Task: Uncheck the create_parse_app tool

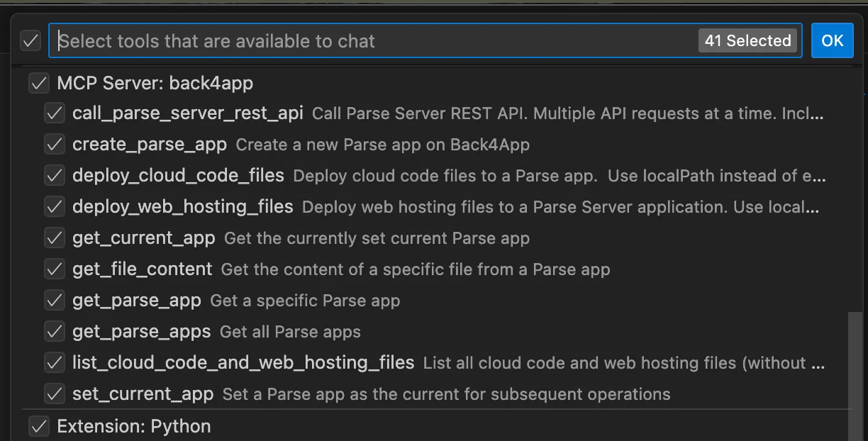Action: (x=55, y=145)
